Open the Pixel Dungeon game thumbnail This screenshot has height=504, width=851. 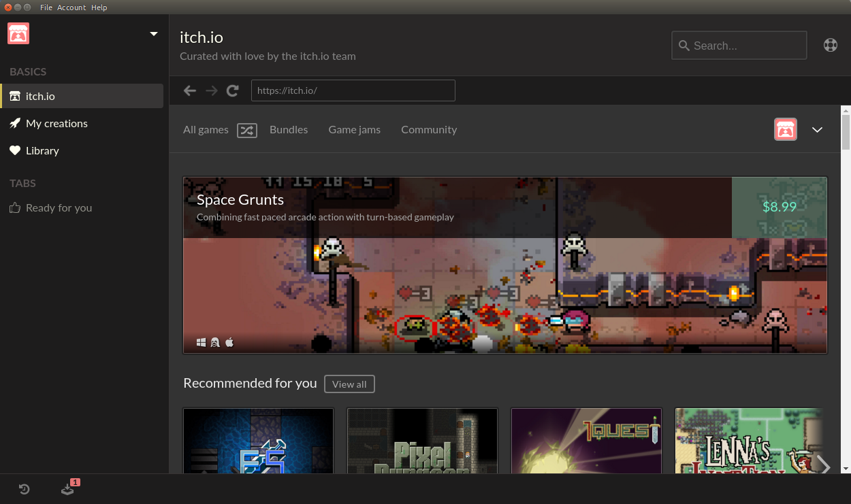[422, 441]
